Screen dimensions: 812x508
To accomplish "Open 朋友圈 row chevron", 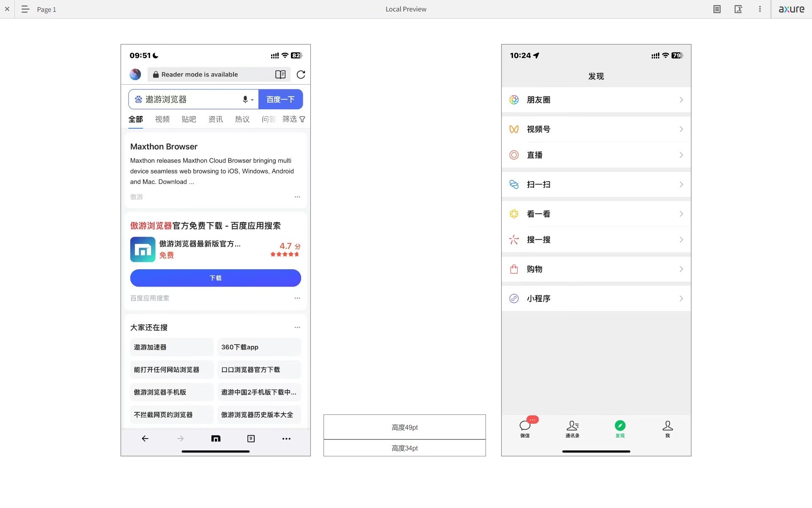I will click(681, 100).
